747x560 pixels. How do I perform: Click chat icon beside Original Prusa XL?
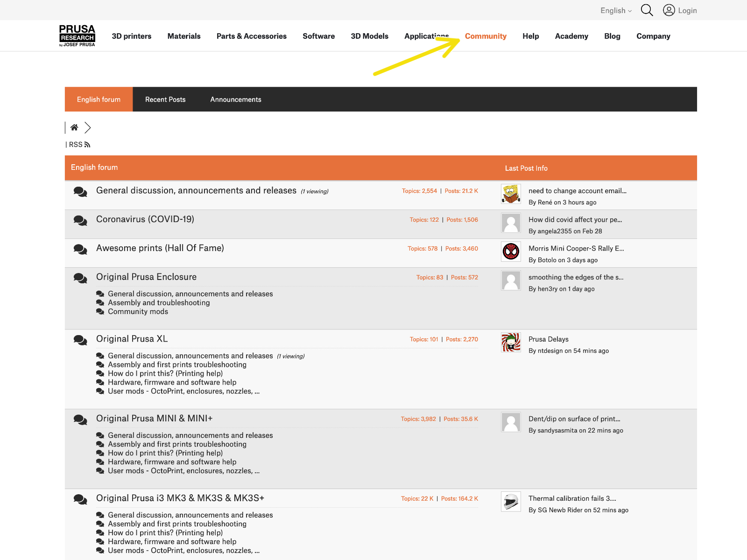click(80, 341)
